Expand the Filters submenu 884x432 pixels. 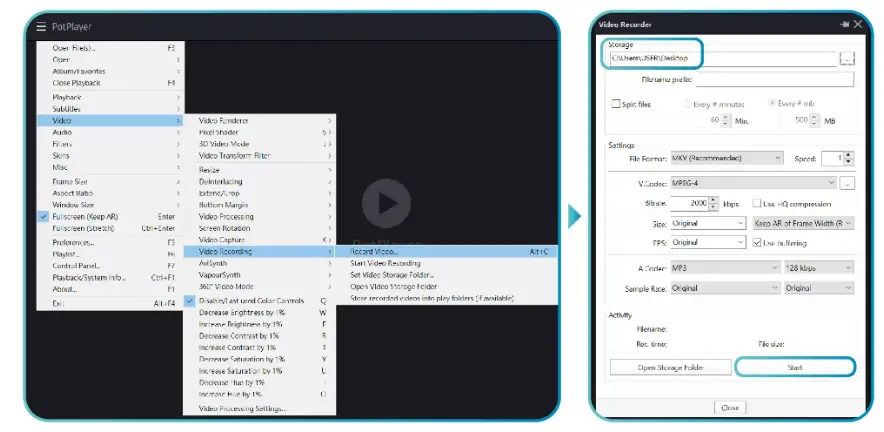pos(110,144)
